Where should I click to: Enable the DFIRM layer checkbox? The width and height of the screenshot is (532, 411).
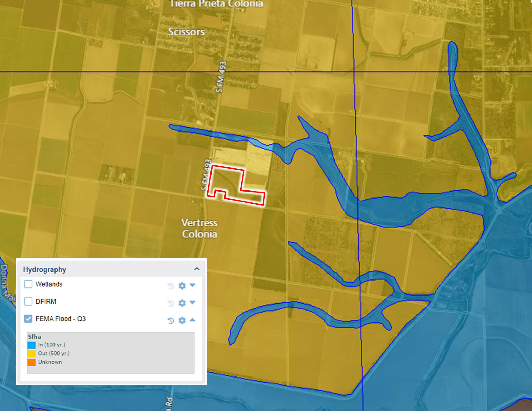tap(28, 301)
